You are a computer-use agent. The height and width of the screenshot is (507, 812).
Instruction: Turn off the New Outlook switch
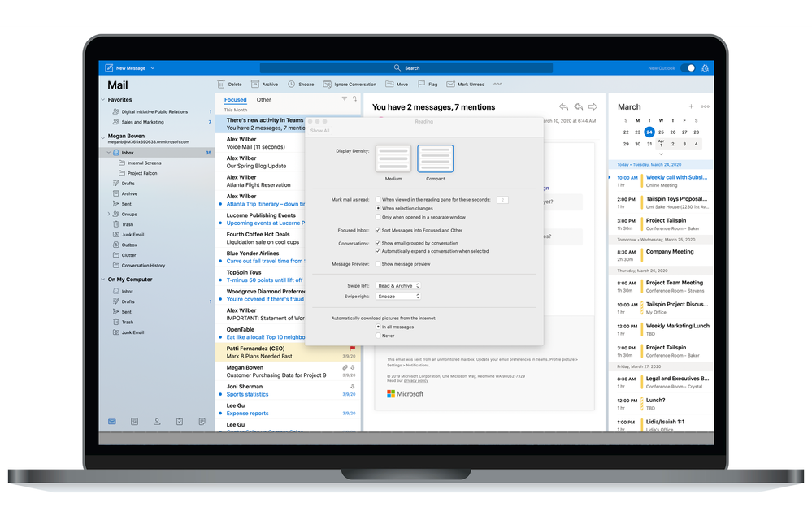pos(688,67)
